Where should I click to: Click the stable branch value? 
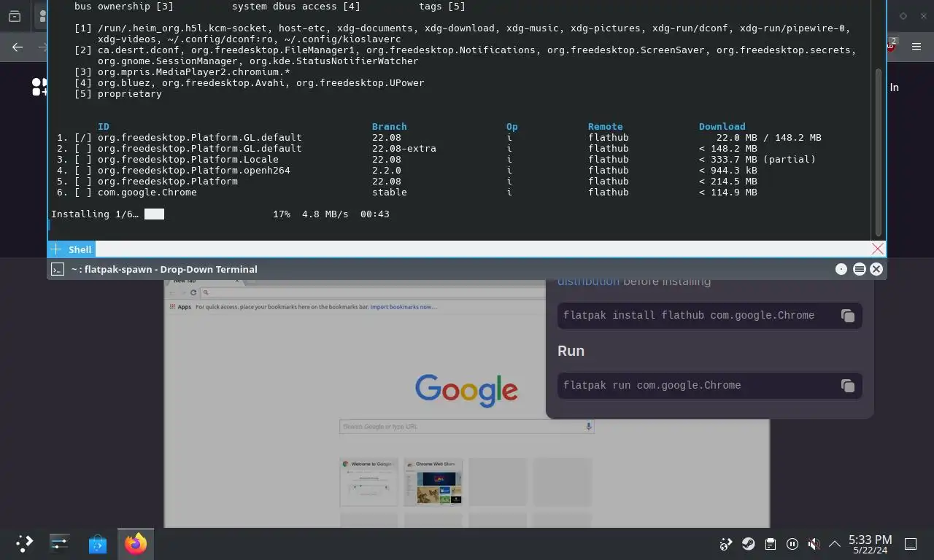390,192
